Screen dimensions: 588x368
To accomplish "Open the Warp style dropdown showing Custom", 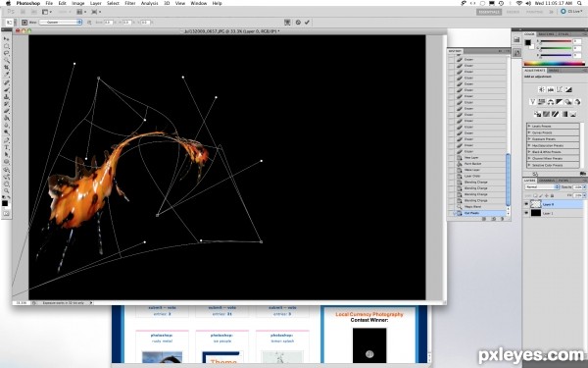I will click(x=61, y=23).
